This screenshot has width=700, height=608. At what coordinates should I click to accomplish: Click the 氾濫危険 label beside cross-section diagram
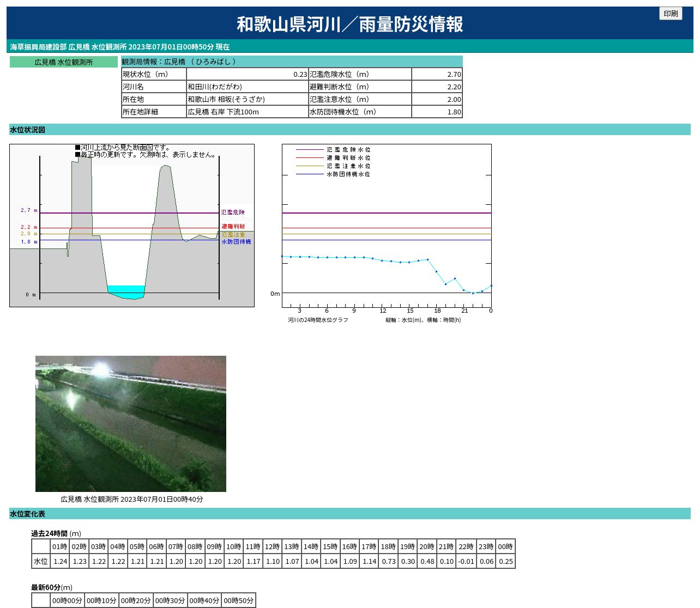click(233, 212)
